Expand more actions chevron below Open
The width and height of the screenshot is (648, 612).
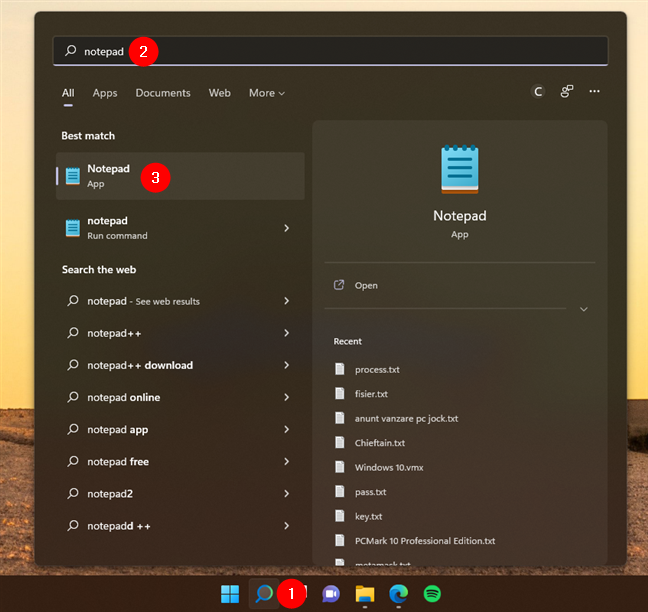coord(584,309)
